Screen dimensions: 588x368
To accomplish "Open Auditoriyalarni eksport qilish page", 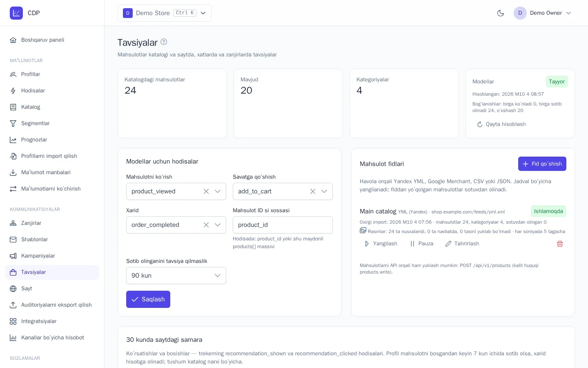I will (x=52, y=305).
